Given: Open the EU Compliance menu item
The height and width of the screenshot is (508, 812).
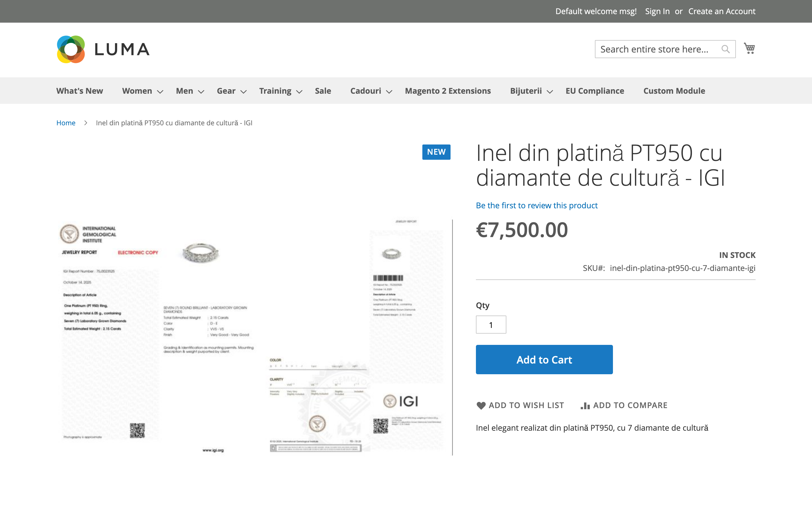Looking at the screenshot, I should tap(595, 91).
